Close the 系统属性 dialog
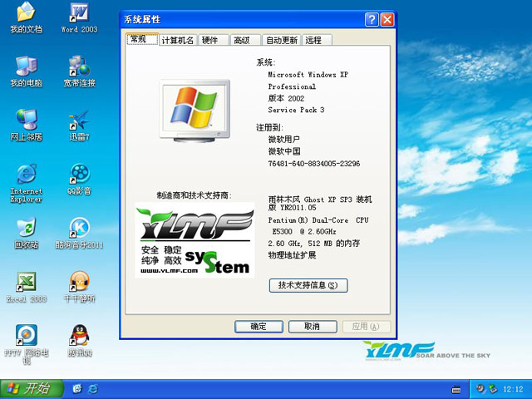 coord(387,20)
